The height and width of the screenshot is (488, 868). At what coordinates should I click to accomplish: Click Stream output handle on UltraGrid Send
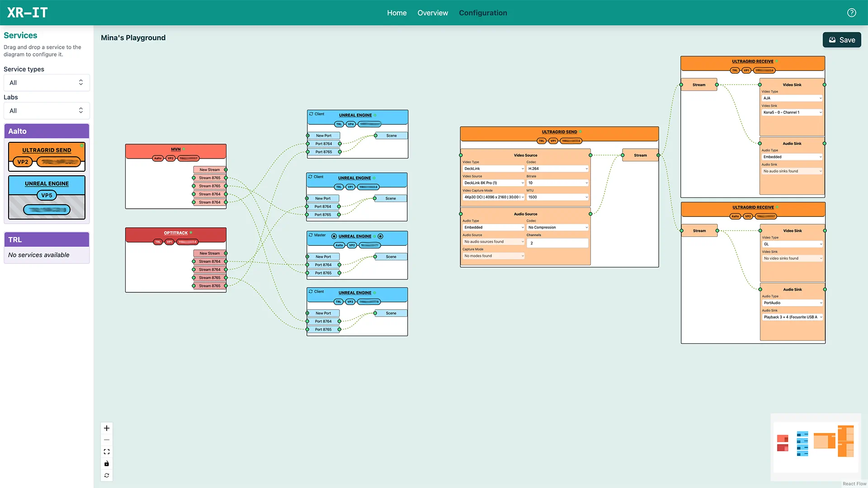pyautogui.click(x=658, y=155)
